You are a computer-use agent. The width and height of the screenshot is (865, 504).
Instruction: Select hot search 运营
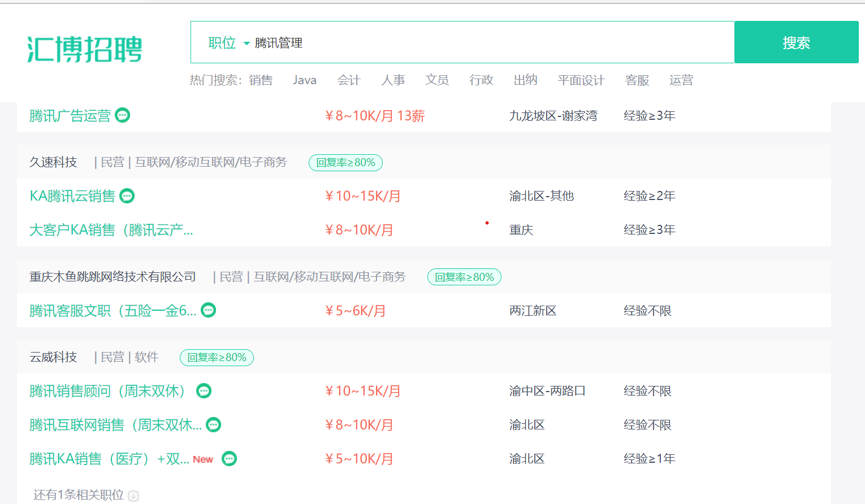tap(681, 80)
